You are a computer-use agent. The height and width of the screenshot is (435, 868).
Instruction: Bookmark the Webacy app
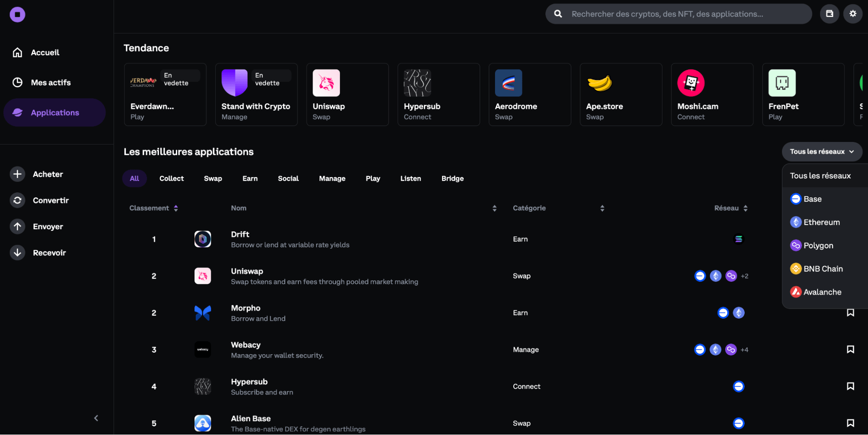point(850,349)
